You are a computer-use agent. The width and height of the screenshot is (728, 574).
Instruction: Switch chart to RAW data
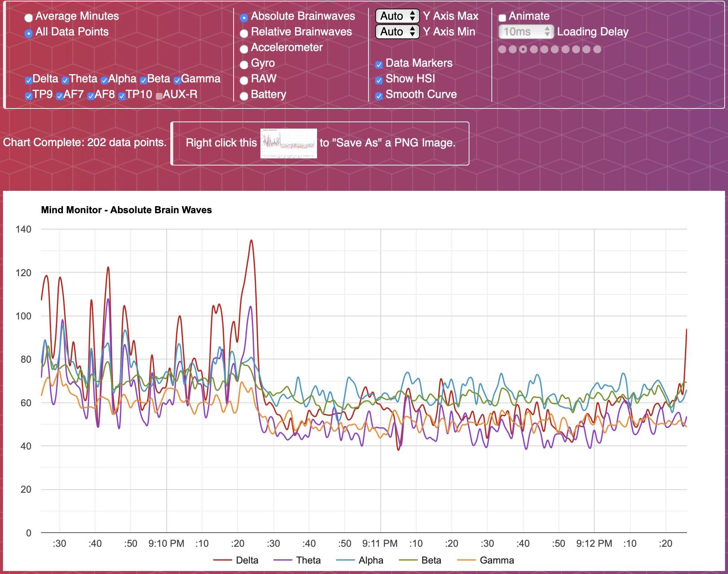coord(244,80)
